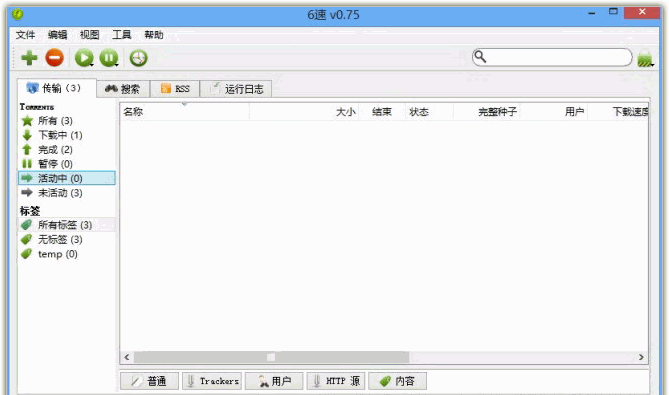Click the green pause icon

point(109,58)
